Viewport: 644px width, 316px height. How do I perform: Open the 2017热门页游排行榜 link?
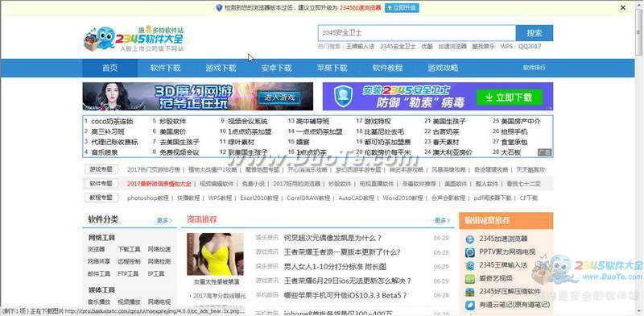[154, 169]
